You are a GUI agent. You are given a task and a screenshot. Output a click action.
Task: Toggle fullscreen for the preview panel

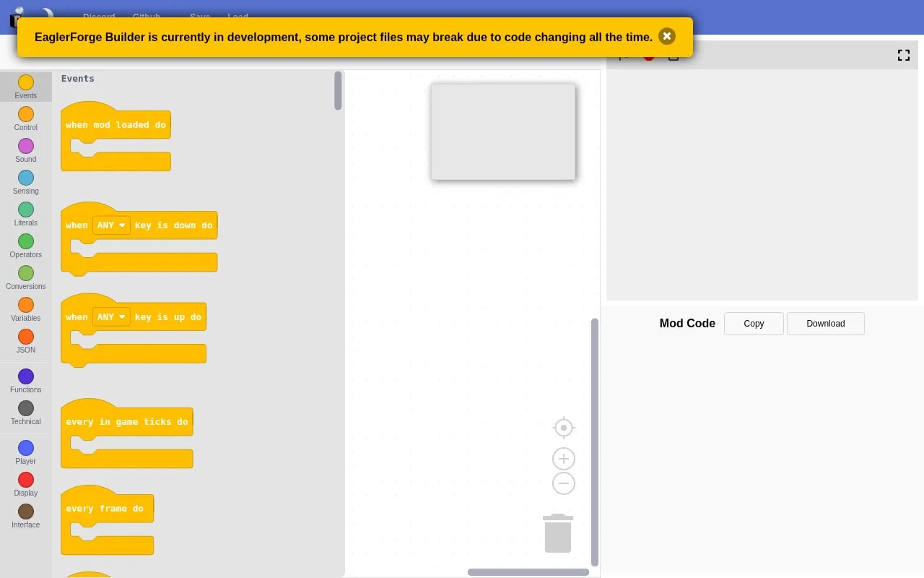(904, 55)
